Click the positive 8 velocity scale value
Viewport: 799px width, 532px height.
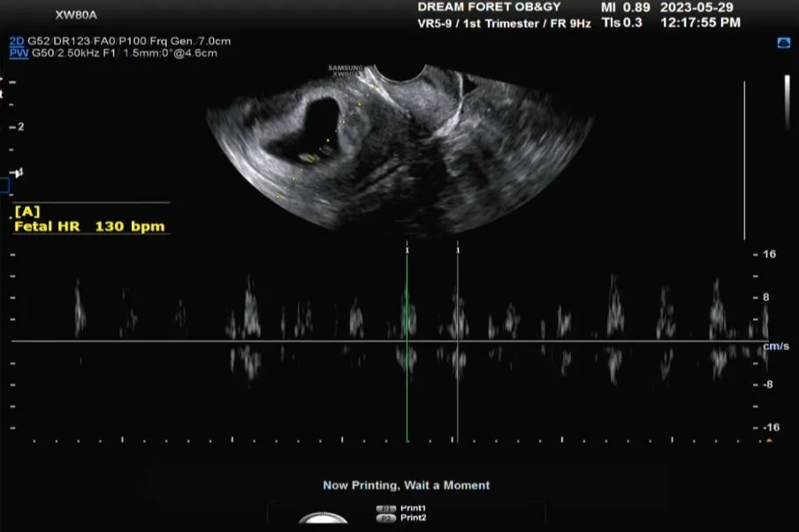(766, 298)
